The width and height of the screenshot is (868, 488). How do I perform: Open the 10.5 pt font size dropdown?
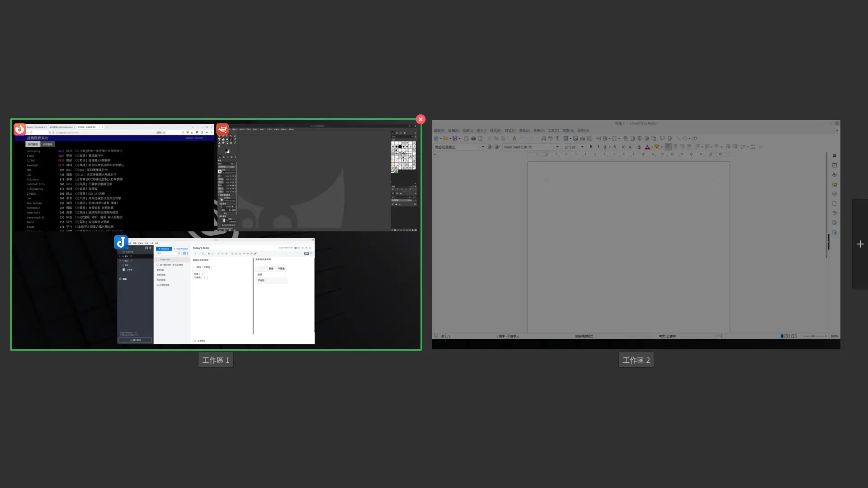[x=582, y=147]
